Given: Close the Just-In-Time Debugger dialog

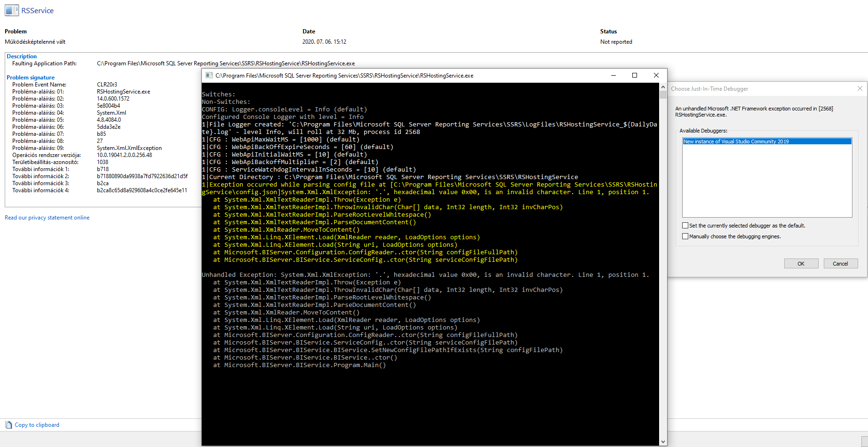Looking at the screenshot, I should click(860, 88).
